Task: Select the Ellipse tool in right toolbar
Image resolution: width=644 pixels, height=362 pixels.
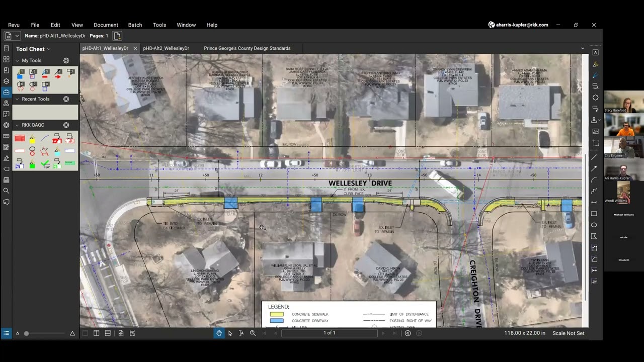Action: 594,225
